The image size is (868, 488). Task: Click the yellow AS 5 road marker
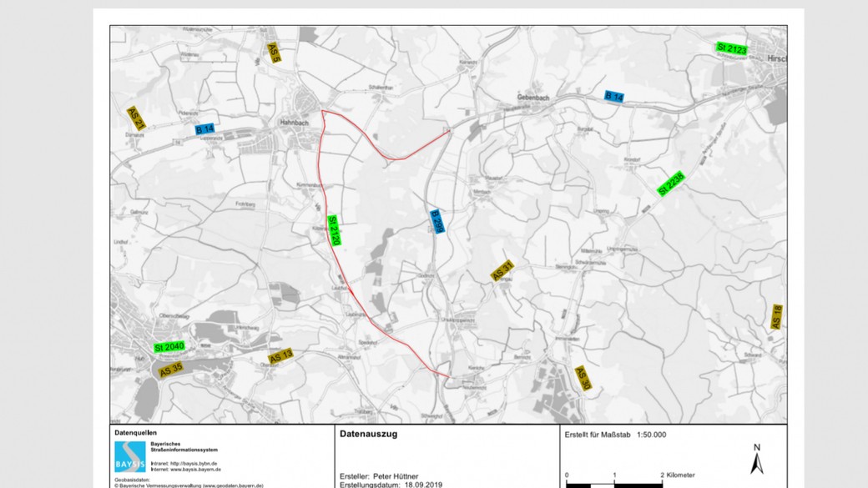(275, 52)
